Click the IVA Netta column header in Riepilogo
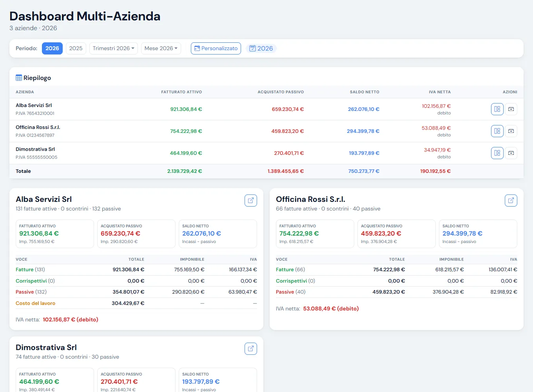 pyautogui.click(x=440, y=92)
